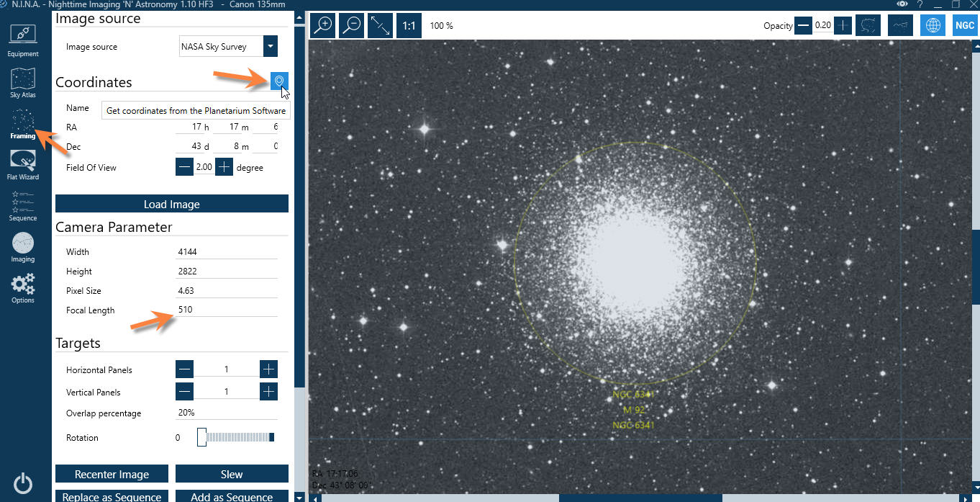Increase the Field Of View value
Screen dimensions: 980x502
tap(224, 167)
